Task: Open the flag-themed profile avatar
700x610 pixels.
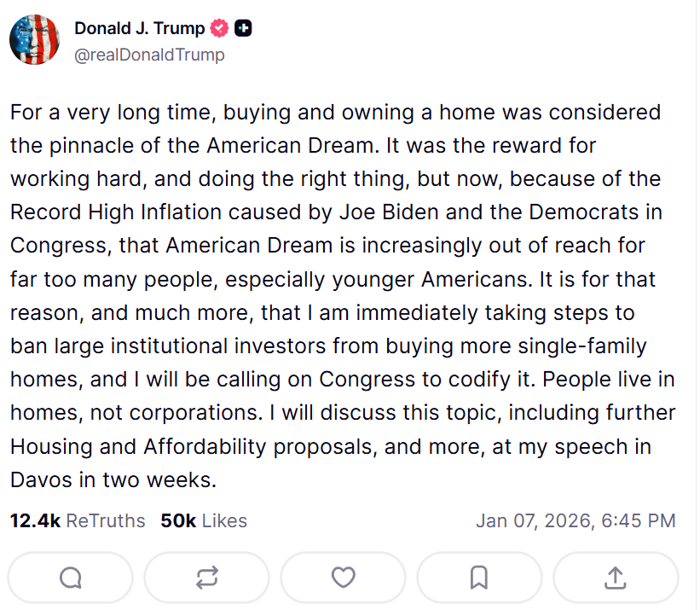Action: pyautogui.click(x=34, y=40)
